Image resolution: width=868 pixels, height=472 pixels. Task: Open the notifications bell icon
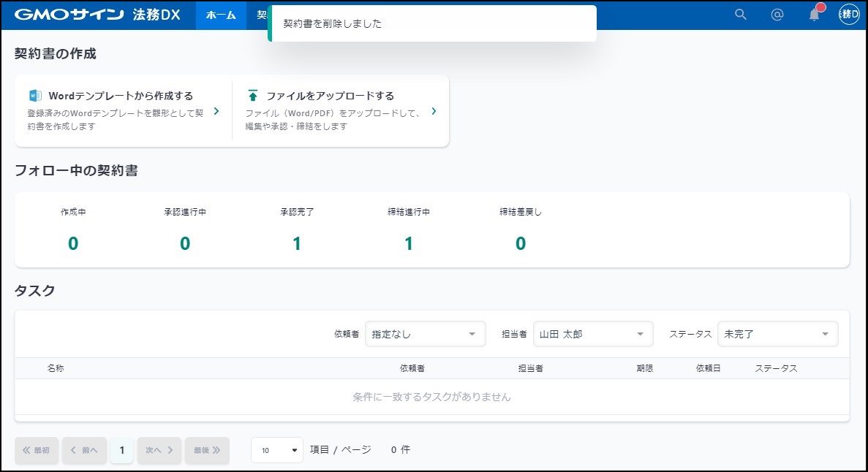pos(814,15)
